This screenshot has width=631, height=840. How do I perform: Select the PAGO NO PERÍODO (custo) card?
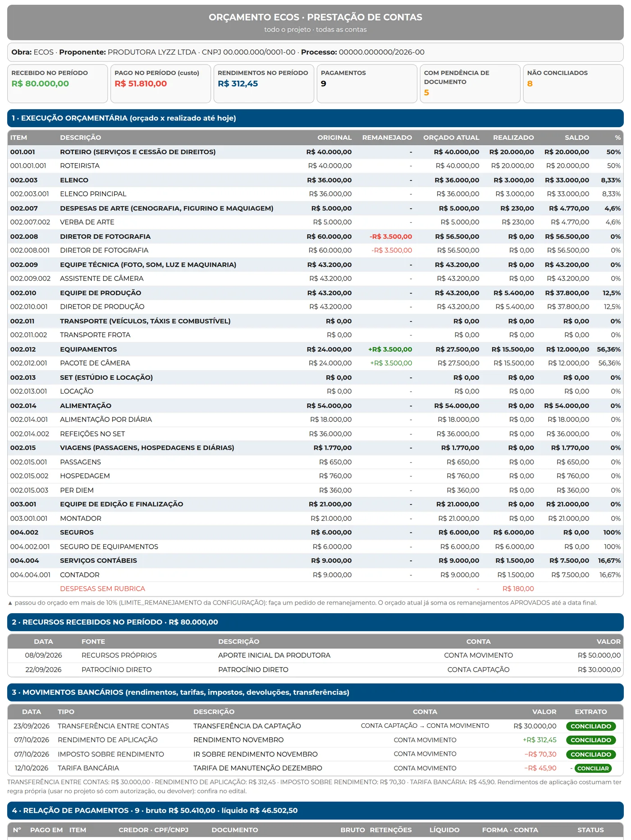[x=160, y=83]
